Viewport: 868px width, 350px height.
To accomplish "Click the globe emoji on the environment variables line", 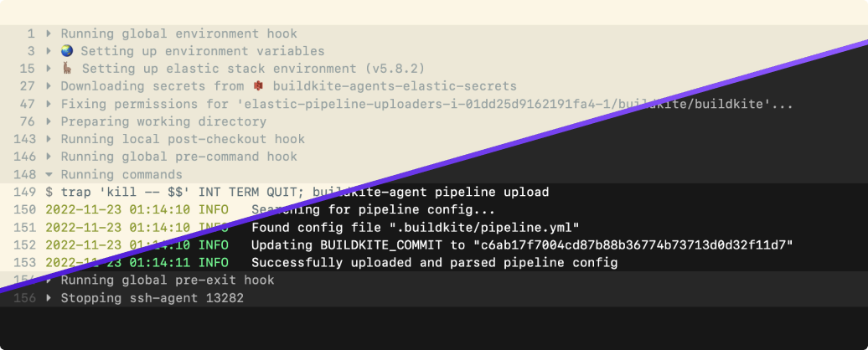I will (x=67, y=51).
